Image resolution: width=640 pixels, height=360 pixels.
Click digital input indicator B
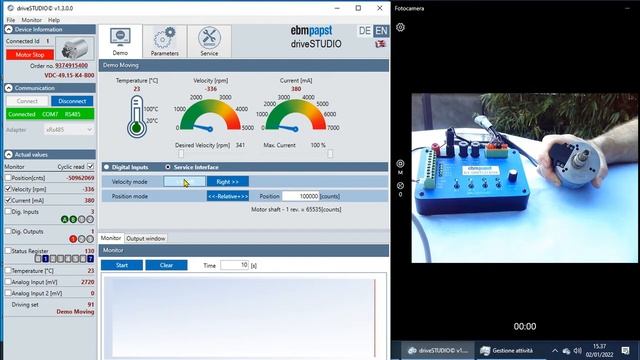coord(73,220)
